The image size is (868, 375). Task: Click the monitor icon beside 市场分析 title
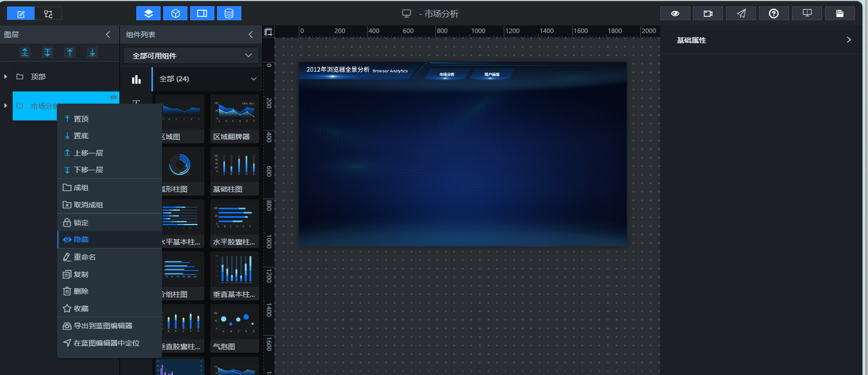click(407, 14)
